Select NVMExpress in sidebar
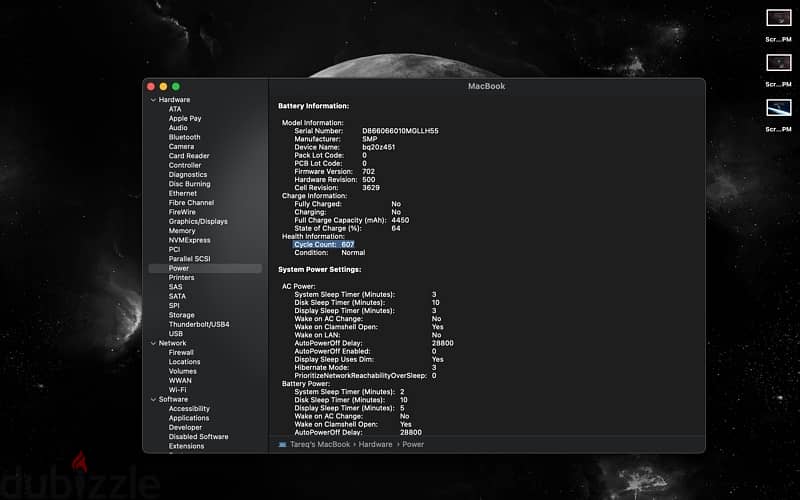This screenshot has width=800, height=500. click(x=189, y=240)
